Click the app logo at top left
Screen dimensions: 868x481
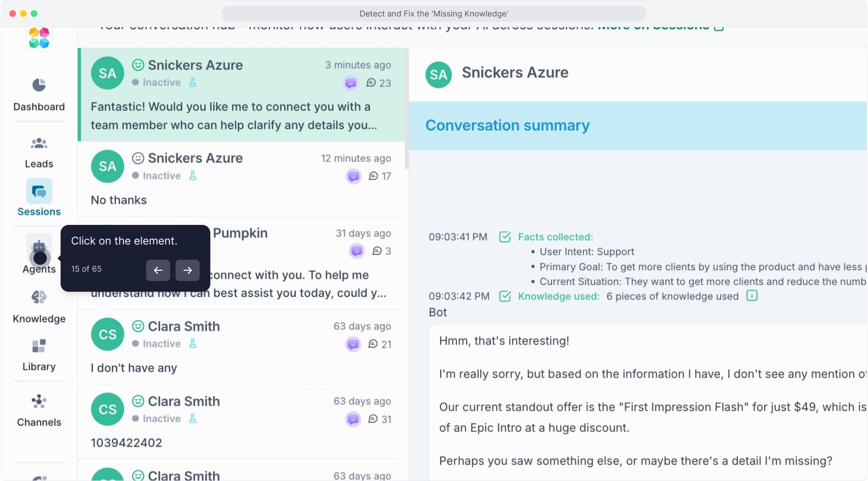click(x=39, y=38)
